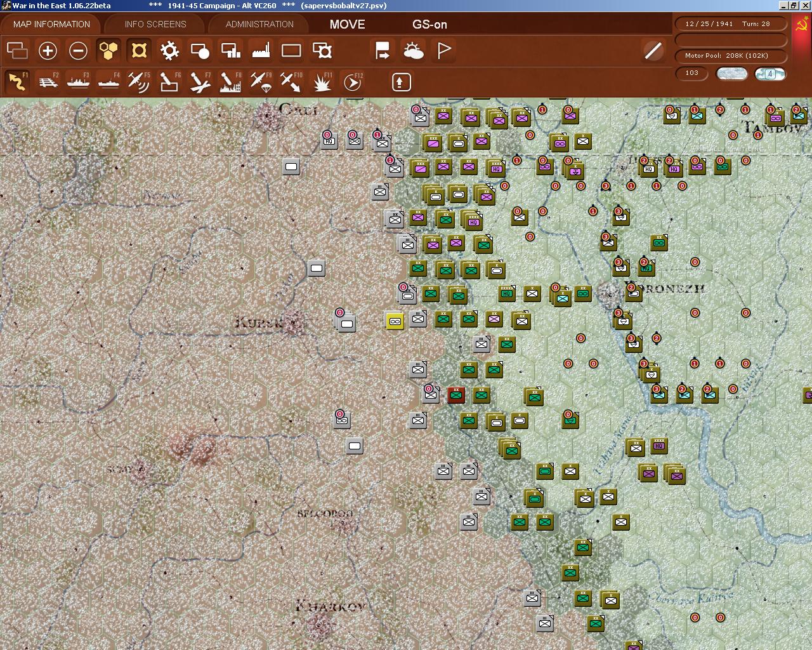
Task: Click the Kursk city label
Action: pos(258,322)
